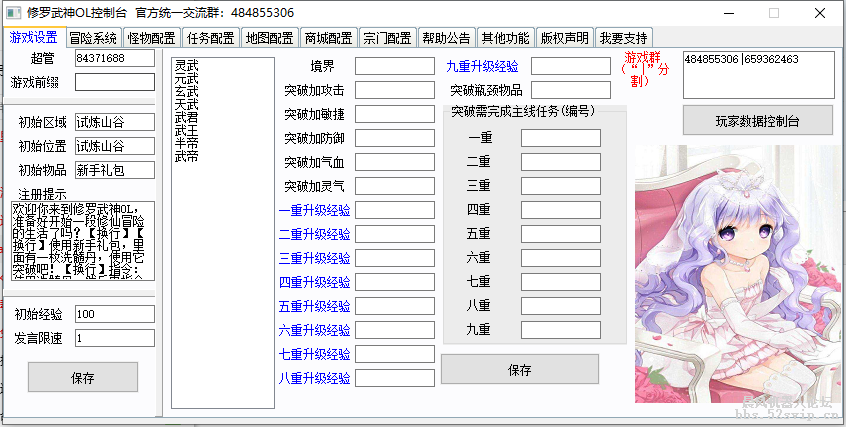This screenshot has height=427, width=846.
Task: Click the 八重升级经验 input field
Action: [x=395, y=378]
